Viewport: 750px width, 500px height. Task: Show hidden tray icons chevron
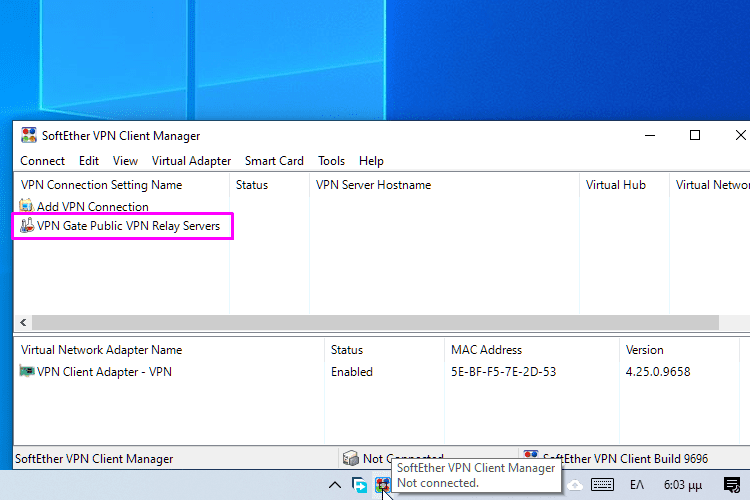pos(335,485)
